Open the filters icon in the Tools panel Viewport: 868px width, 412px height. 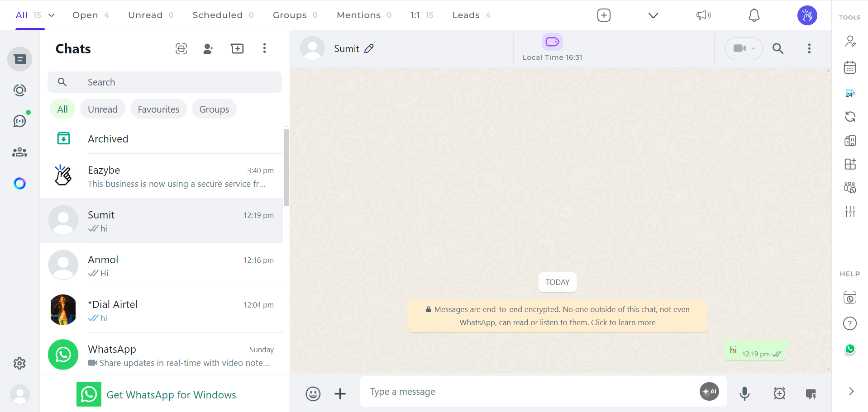[850, 211]
